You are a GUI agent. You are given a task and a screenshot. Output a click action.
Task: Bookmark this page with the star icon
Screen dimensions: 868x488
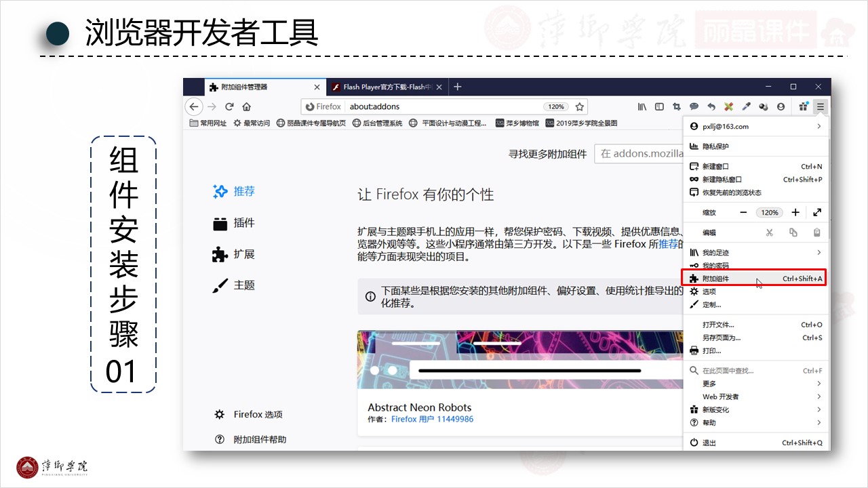(580, 106)
